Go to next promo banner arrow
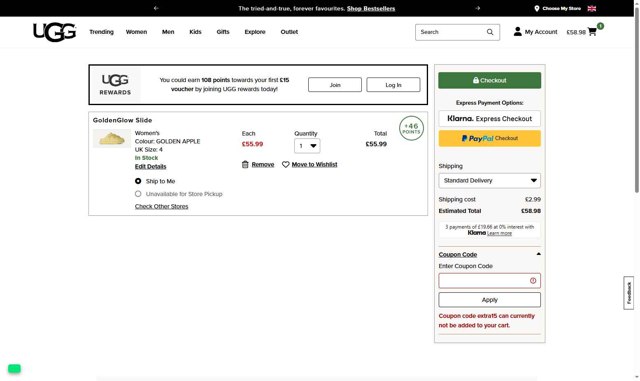This screenshot has width=640, height=381. (x=478, y=8)
